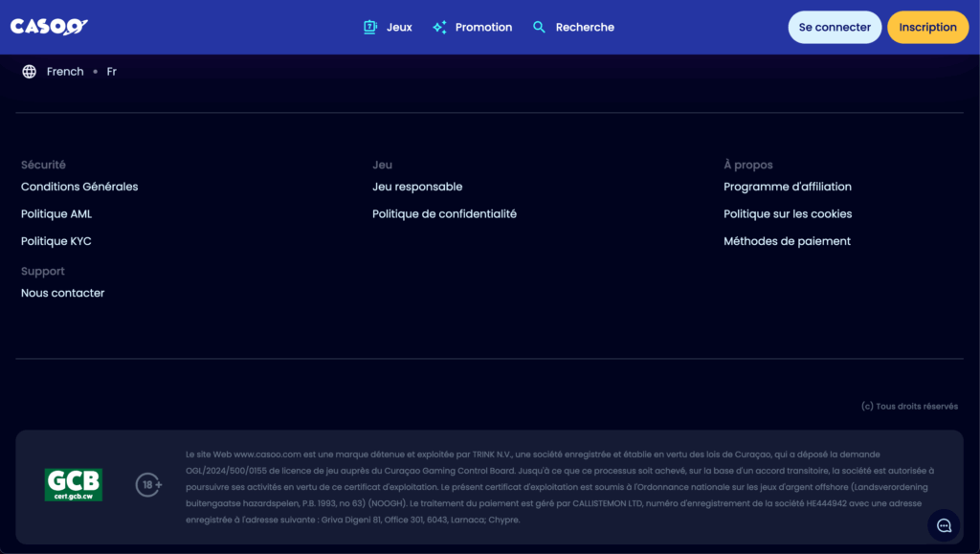Screen dimensions: 980x554
Task: Open the Jeux menu item
Action: 399,28
